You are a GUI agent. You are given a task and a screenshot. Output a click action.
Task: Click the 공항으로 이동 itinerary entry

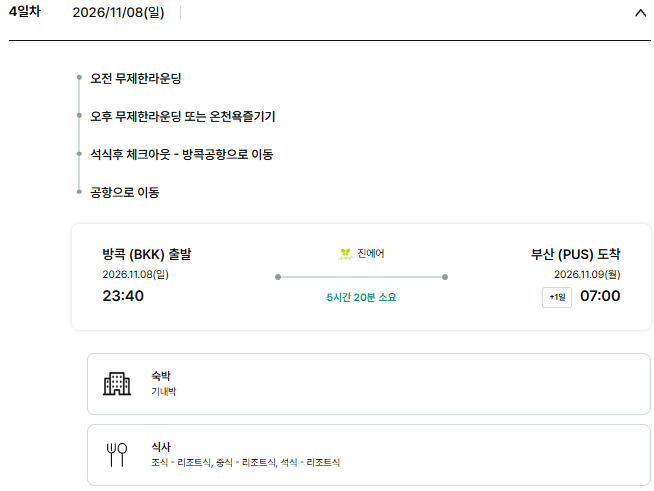click(x=125, y=192)
